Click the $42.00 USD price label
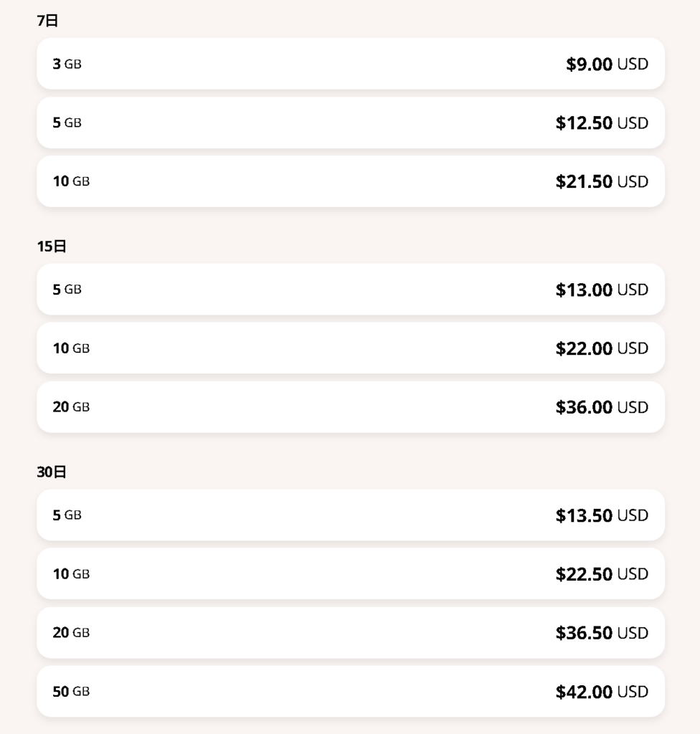This screenshot has height=734, width=700. click(602, 692)
